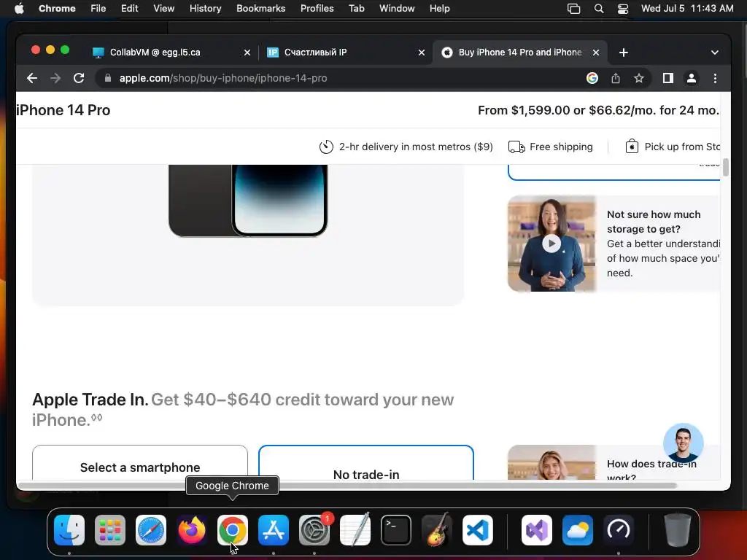The width and height of the screenshot is (747, 560).
Task: Launch Safari from the dock
Action: tap(151, 530)
